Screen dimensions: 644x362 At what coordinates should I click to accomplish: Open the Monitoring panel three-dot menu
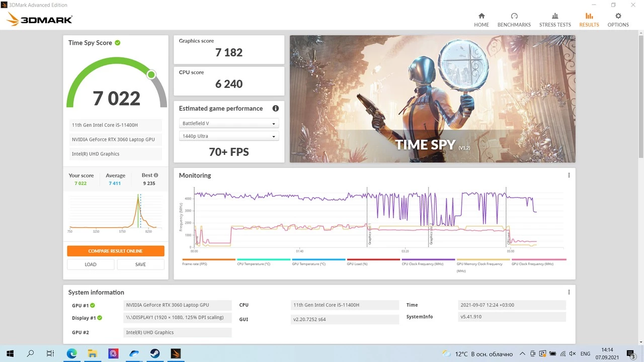click(x=569, y=175)
